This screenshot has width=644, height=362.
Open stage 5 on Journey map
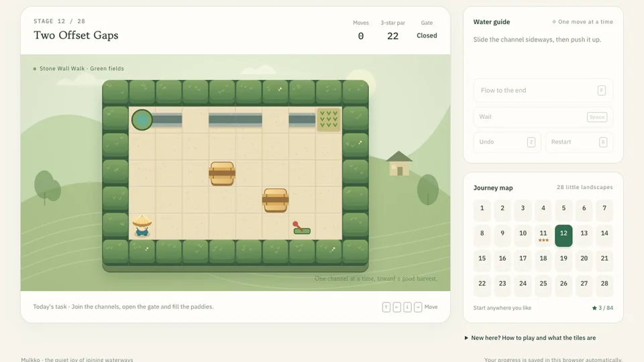tap(563, 210)
